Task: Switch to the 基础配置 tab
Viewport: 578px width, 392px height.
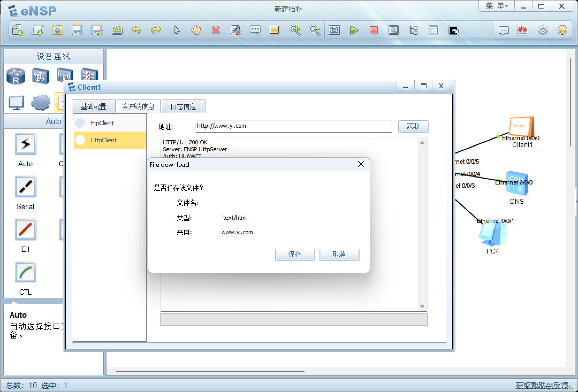Action: pos(93,106)
